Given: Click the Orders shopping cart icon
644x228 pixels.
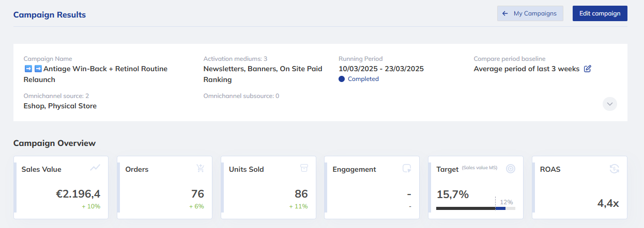Looking at the screenshot, I should 201,168.
